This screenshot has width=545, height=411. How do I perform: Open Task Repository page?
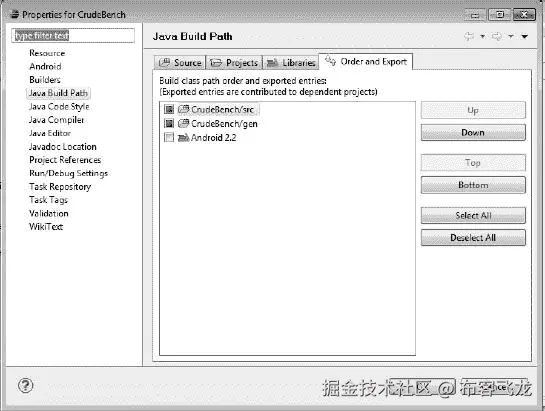60,187
